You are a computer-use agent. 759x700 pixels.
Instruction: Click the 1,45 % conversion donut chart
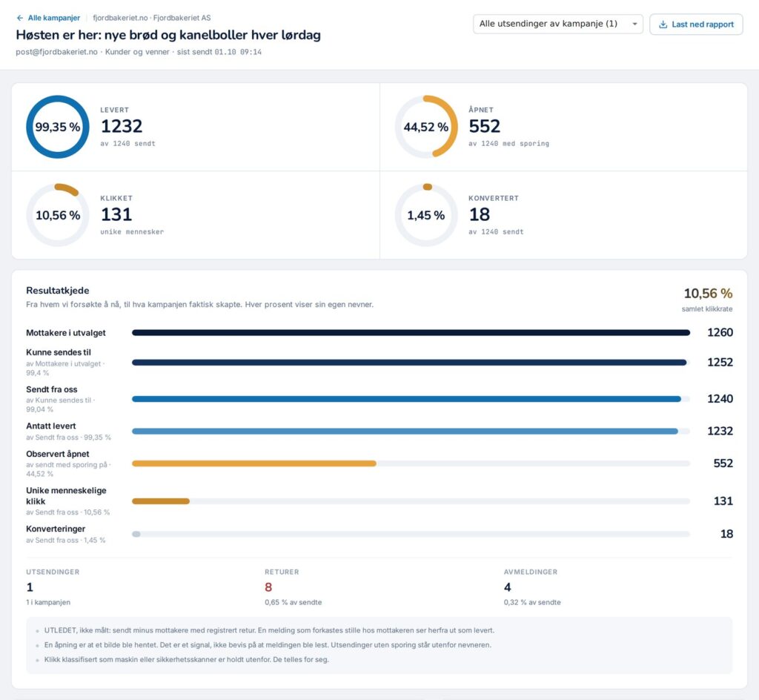coord(426,215)
